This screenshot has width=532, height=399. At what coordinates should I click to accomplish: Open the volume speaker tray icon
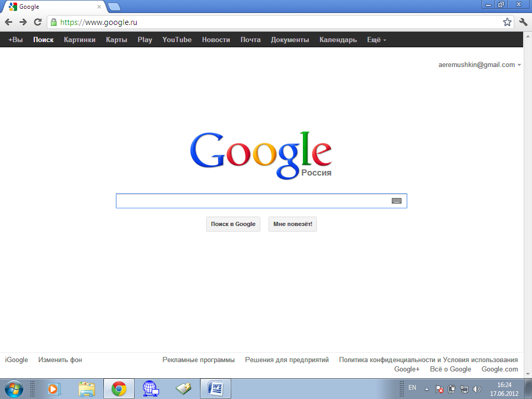[477, 389]
